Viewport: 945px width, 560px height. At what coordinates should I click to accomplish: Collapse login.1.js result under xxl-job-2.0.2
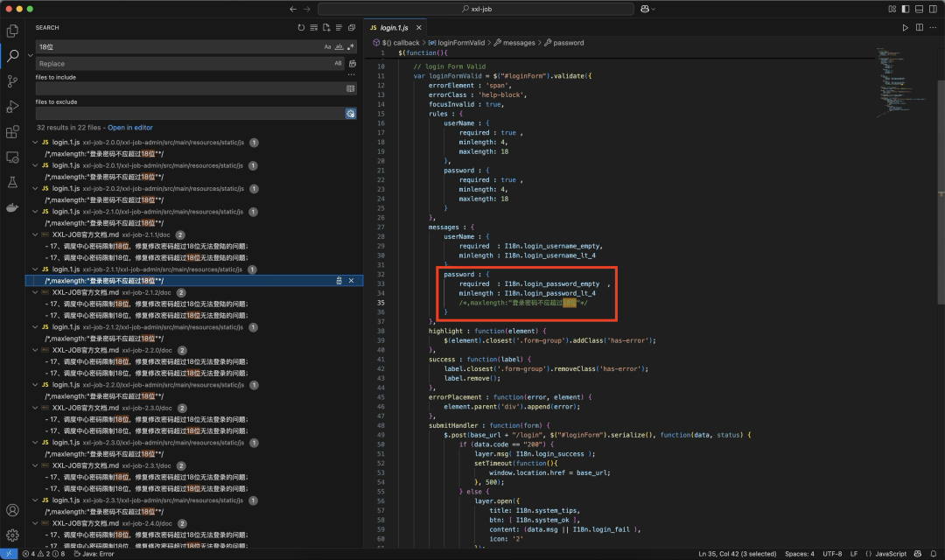[x=35, y=189]
